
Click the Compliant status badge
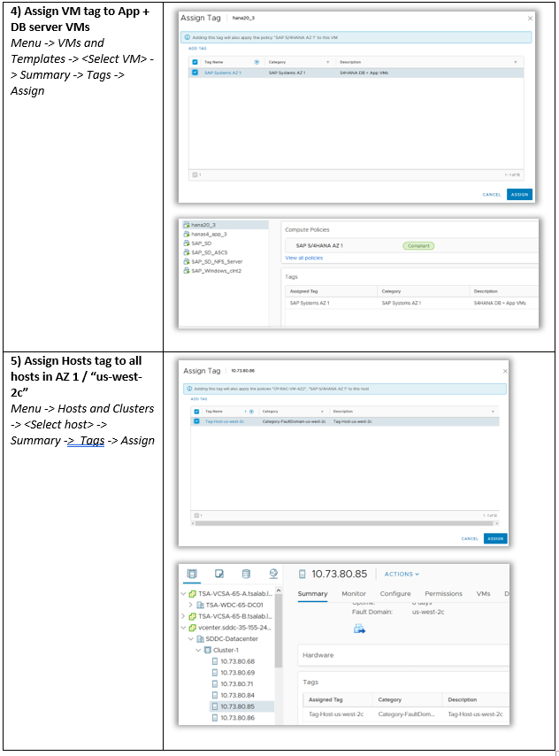pyautogui.click(x=418, y=246)
